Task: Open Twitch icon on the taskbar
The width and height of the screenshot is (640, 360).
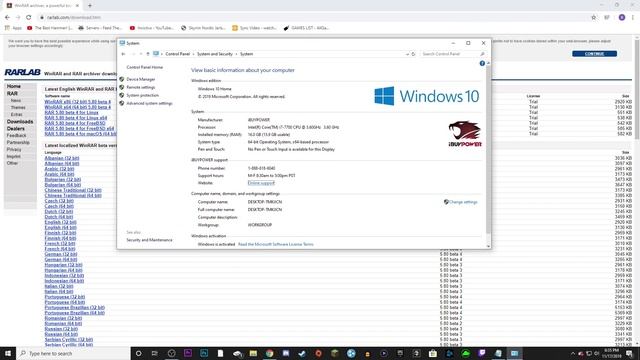Action: [x=482, y=353]
